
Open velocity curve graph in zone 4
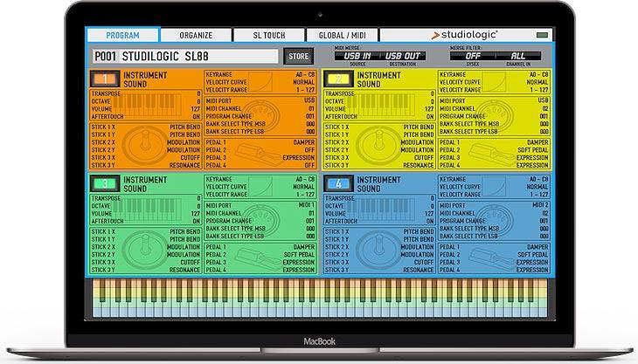pyautogui.click(x=494, y=187)
